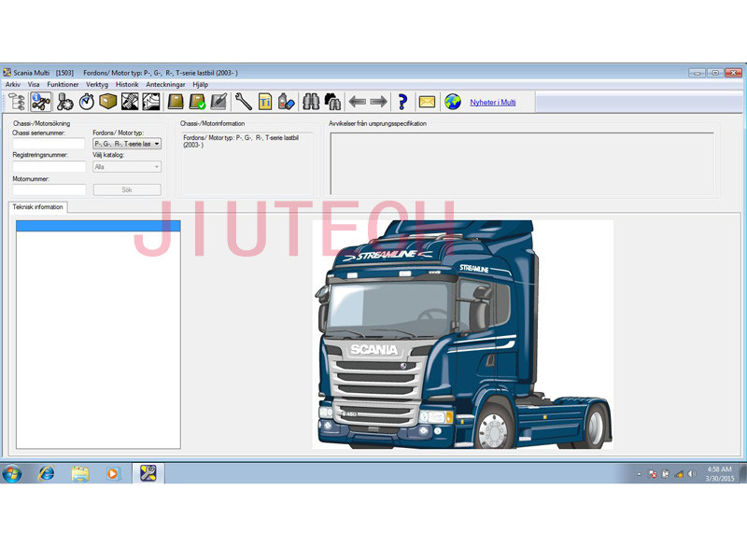This screenshot has width=747, height=560.
Task: Click the network tray icon
Action: pos(679,474)
